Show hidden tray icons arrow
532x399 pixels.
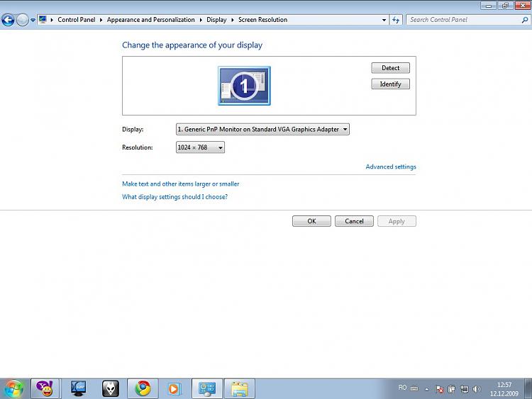click(x=427, y=389)
